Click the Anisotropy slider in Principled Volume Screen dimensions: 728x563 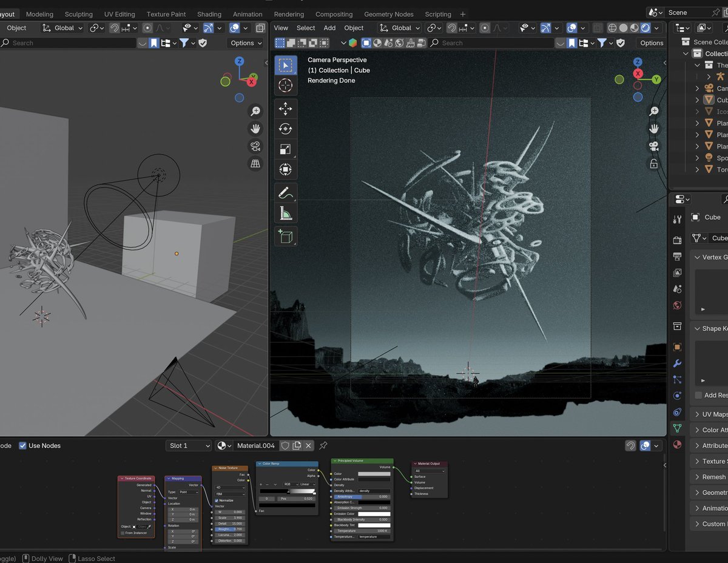[362, 496]
